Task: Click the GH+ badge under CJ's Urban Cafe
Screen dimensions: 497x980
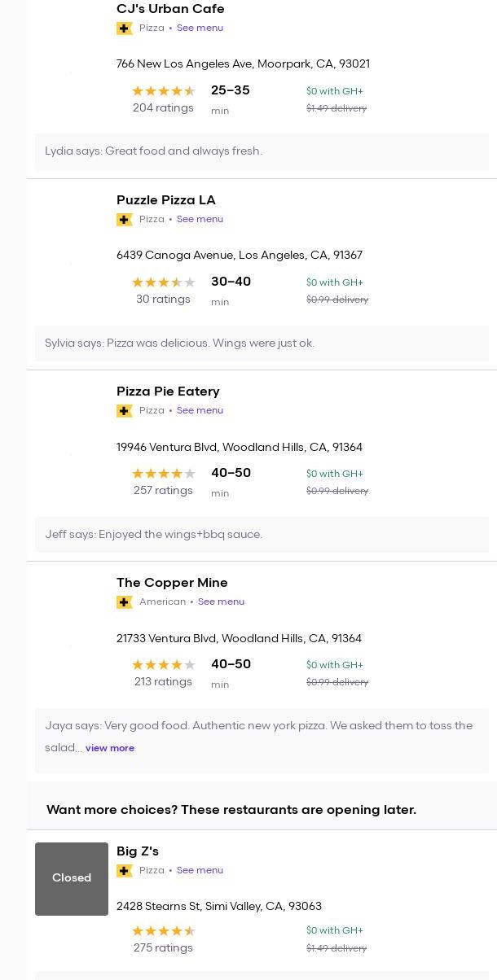Action: (125, 28)
